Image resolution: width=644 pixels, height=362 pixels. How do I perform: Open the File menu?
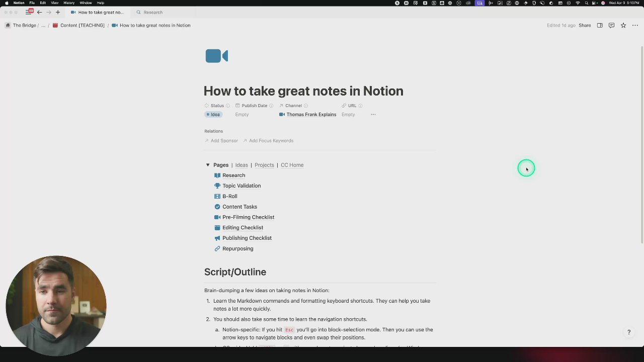(x=32, y=3)
